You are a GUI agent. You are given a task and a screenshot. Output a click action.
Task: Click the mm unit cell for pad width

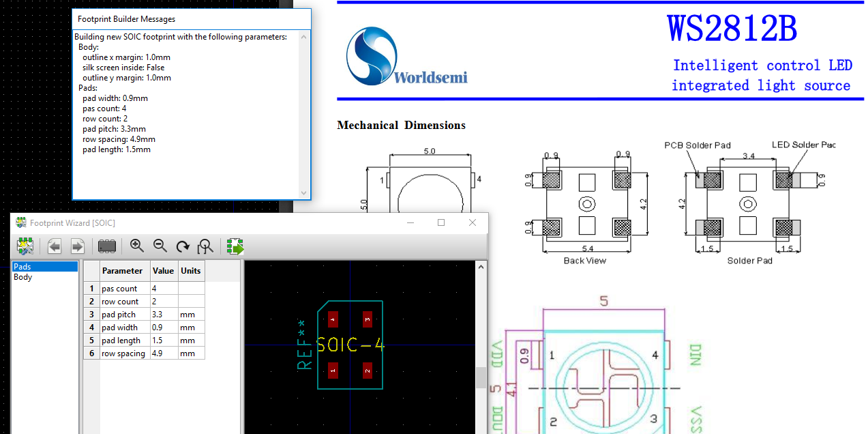click(x=191, y=328)
